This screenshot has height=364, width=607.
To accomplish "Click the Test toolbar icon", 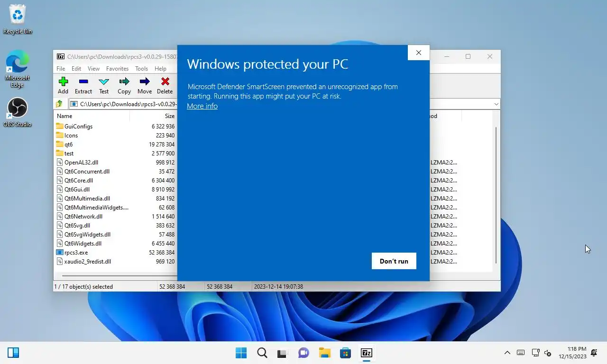I will [x=104, y=82].
